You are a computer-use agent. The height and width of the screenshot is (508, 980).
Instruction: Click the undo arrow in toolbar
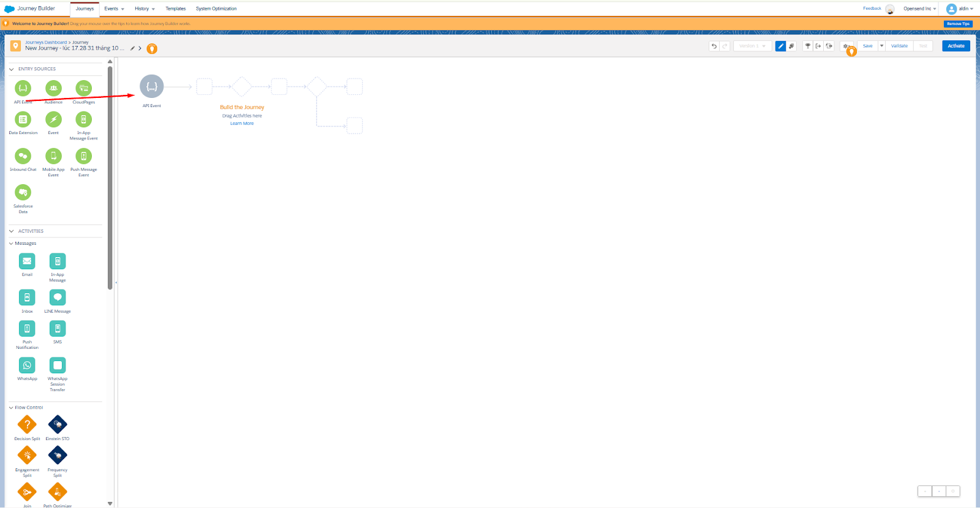pos(714,46)
